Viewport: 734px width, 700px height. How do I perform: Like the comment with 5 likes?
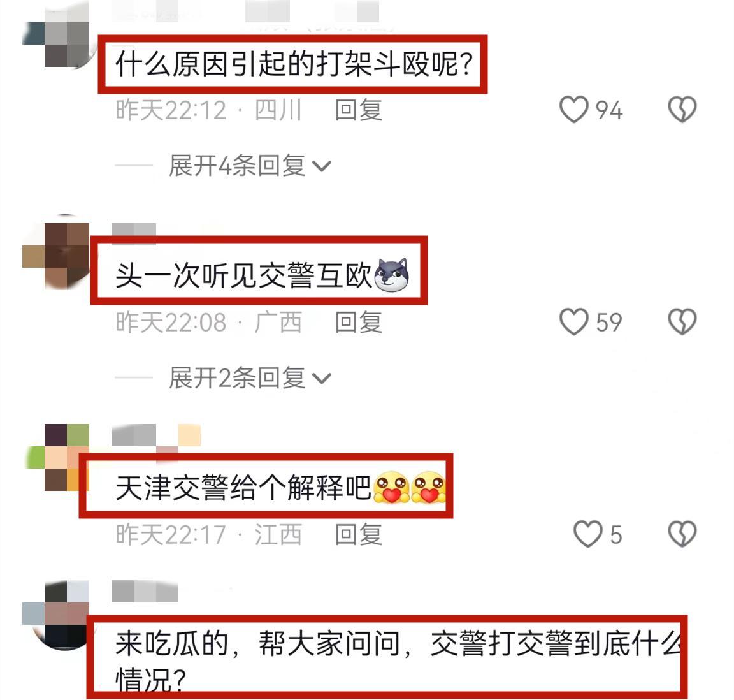(x=588, y=534)
